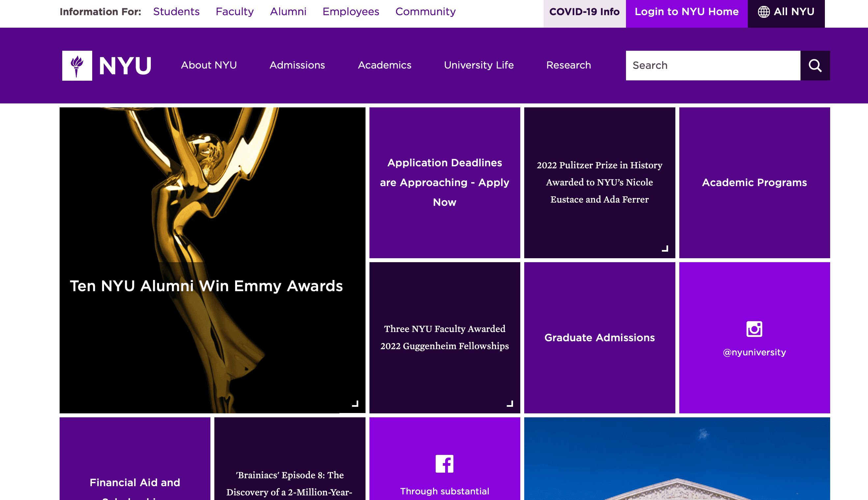
Task: Click the corner arrow on Emmy Awards tile
Action: (x=355, y=403)
